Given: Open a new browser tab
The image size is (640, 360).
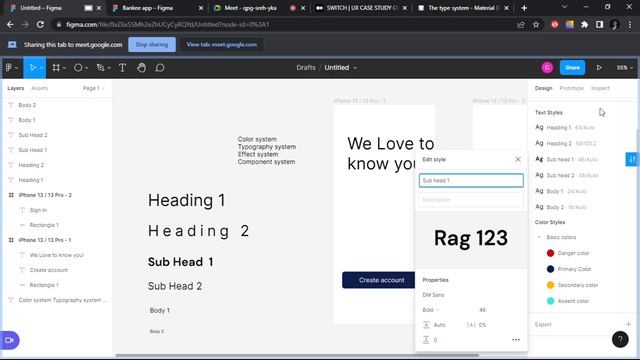Looking at the screenshot, I should point(524,8).
